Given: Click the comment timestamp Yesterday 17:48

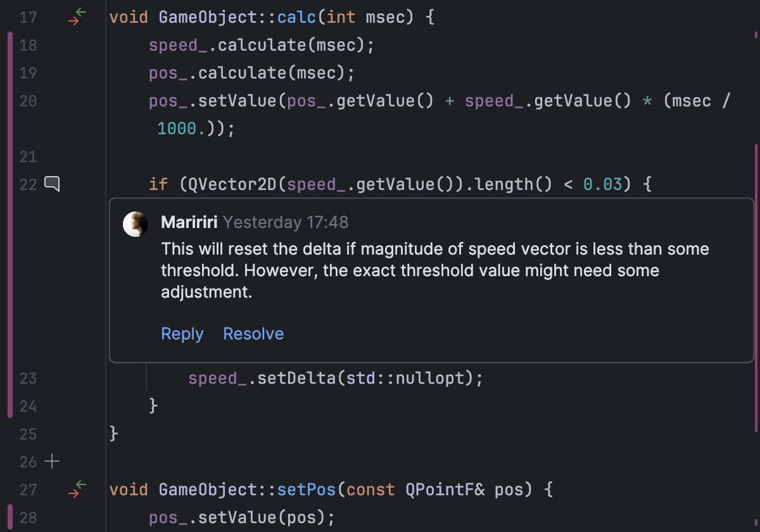Looking at the screenshot, I should coord(286,222).
